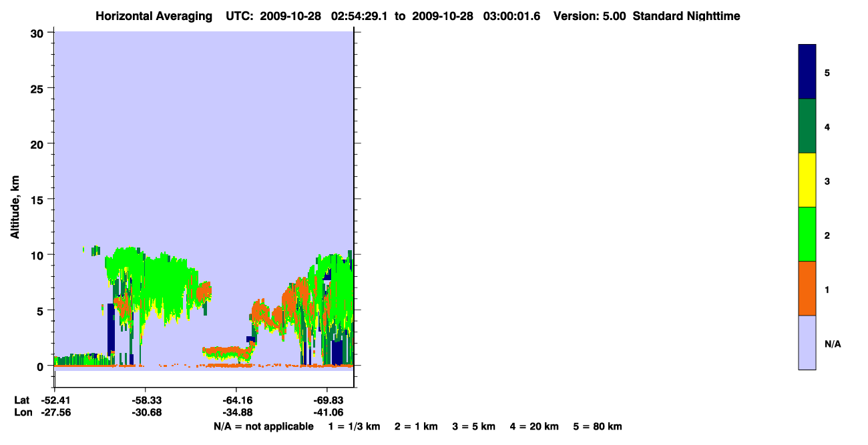Viewport: 868px width, 445px height.
Task: Click '1 = 1/3 km' legend text
Action: point(354,427)
